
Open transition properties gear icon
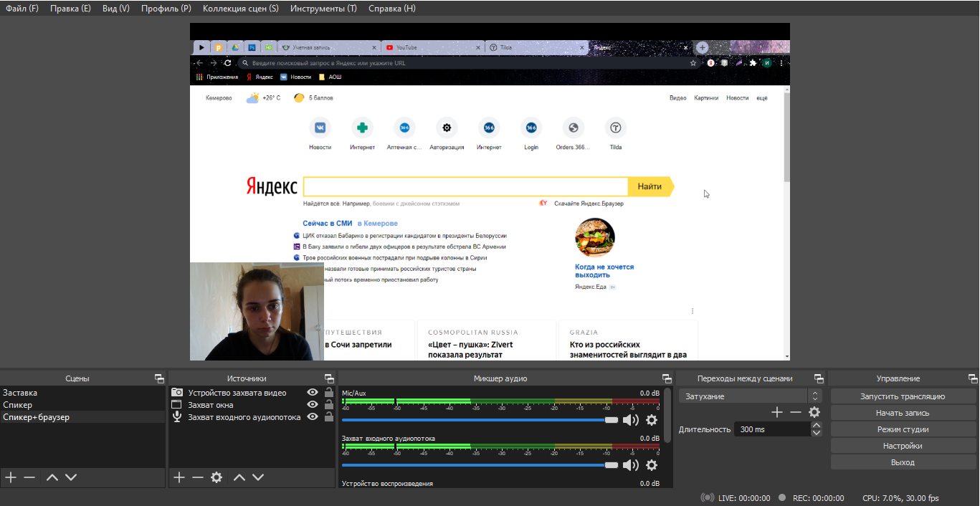[x=814, y=412]
